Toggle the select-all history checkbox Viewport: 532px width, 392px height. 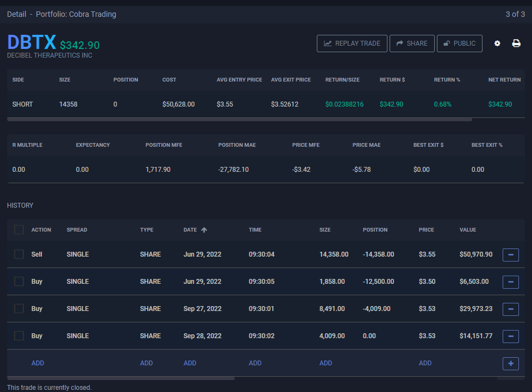pyautogui.click(x=19, y=230)
